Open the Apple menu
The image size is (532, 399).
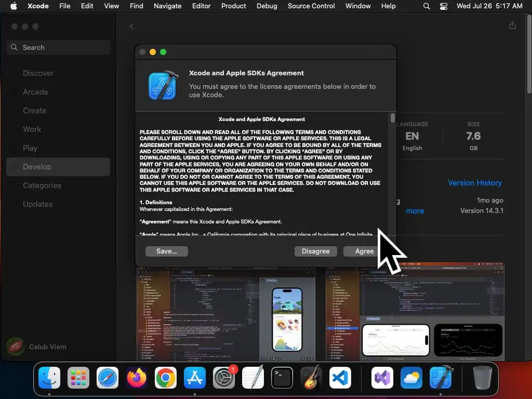(x=14, y=6)
